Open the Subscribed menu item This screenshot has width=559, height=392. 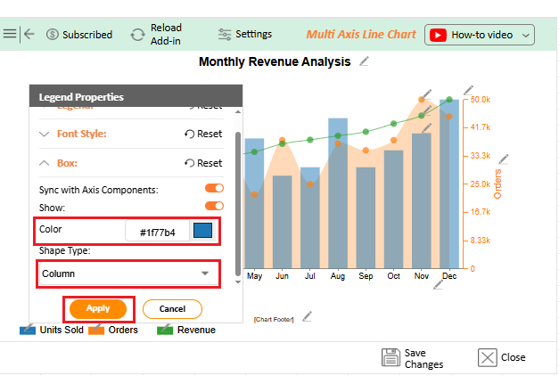pyautogui.click(x=78, y=35)
